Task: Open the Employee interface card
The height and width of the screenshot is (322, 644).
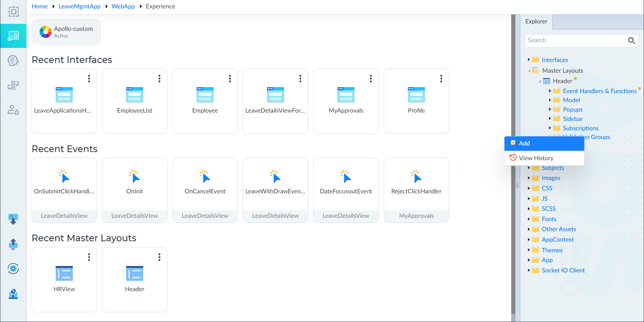Action: pos(205,101)
